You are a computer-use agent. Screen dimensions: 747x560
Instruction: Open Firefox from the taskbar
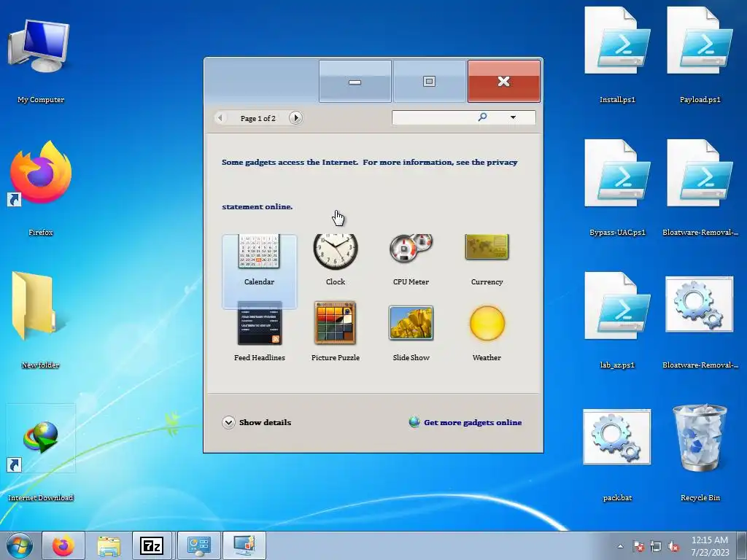(x=63, y=545)
